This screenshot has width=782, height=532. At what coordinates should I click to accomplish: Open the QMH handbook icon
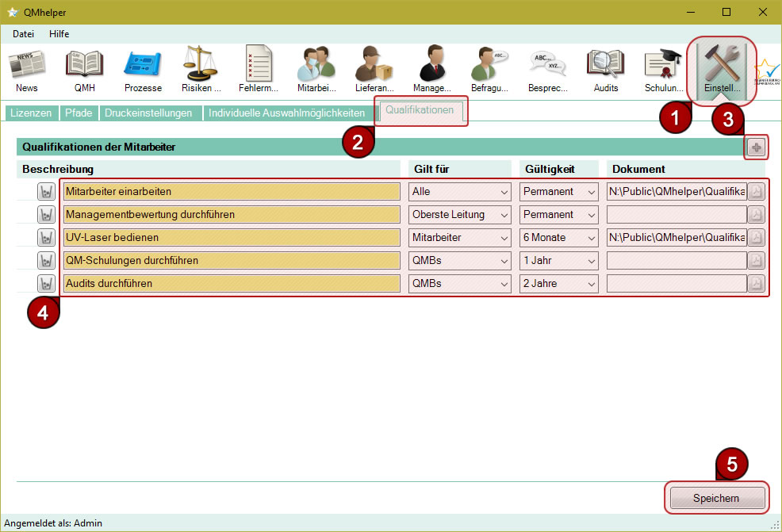pyautogui.click(x=84, y=69)
